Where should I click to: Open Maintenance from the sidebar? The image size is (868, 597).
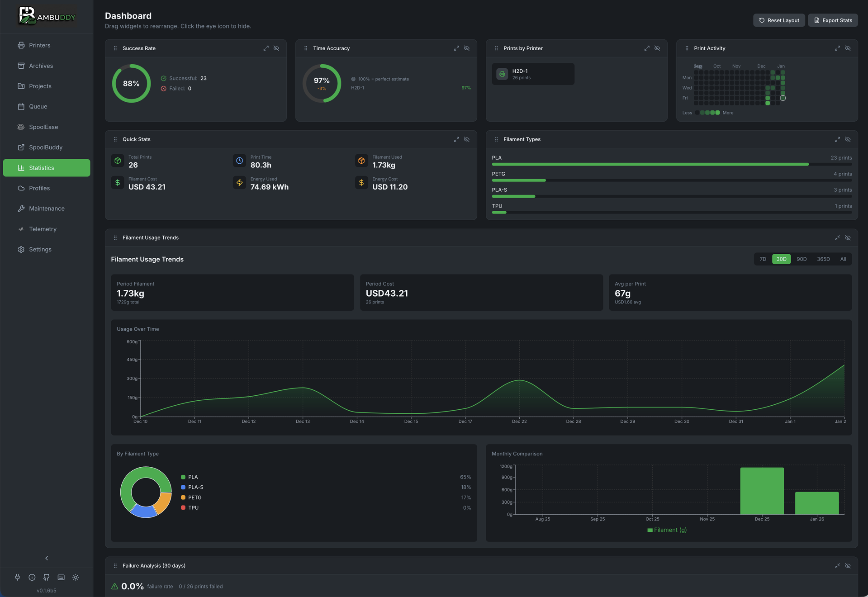(x=46, y=208)
